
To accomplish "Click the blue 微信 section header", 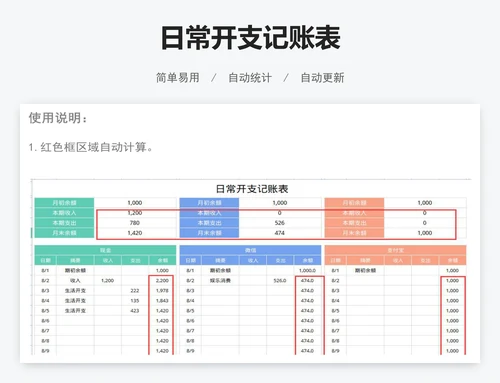I will pyautogui.click(x=250, y=250).
